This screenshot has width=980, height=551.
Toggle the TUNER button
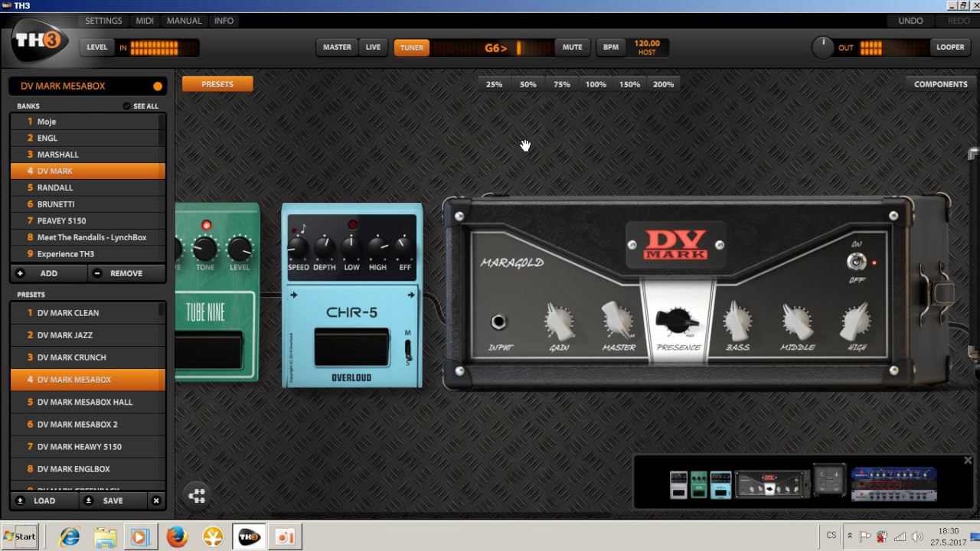click(x=411, y=47)
